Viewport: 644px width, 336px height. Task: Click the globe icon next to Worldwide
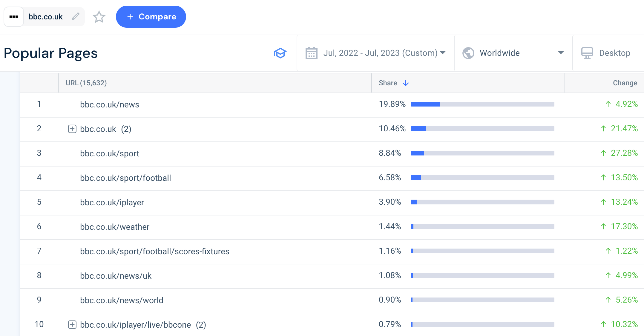(x=468, y=53)
